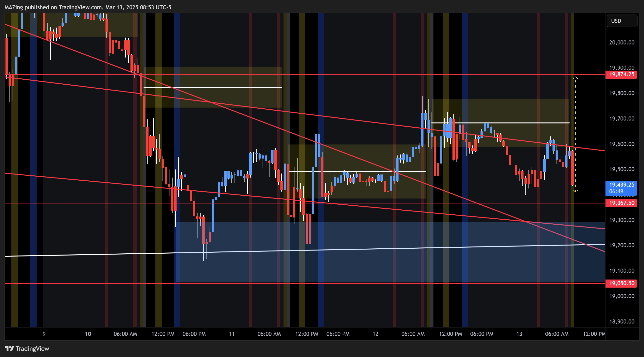
Task: Click 06:00 PM label before date 13
Action: point(481,334)
